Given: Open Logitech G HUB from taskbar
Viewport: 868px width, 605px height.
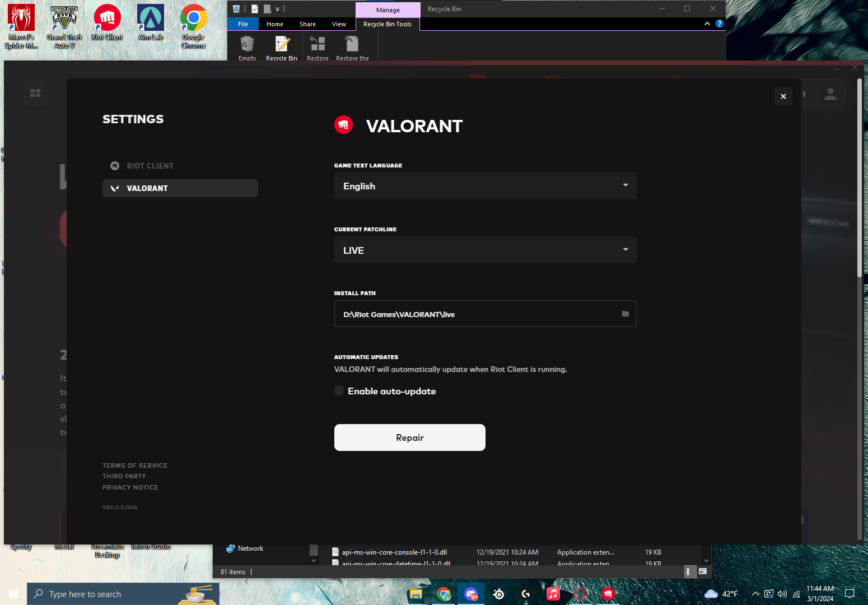Looking at the screenshot, I should tap(525, 594).
